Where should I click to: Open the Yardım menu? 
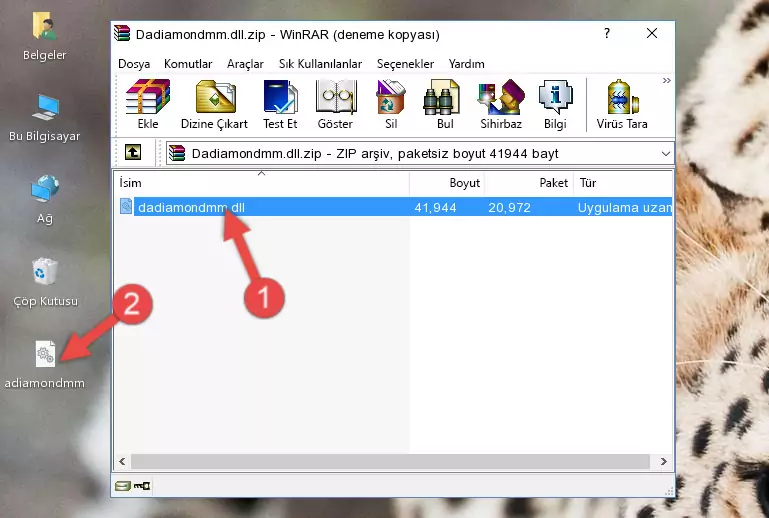click(x=466, y=64)
